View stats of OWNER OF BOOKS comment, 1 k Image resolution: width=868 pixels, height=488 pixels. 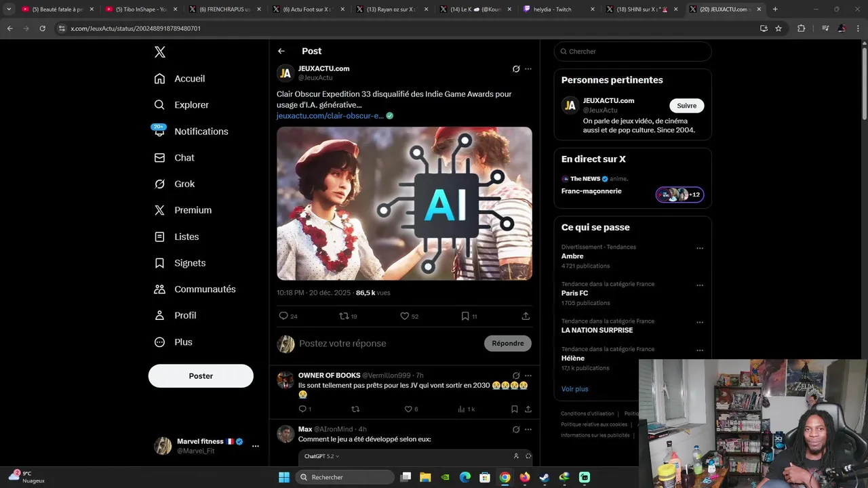pyautogui.click(x=467, y=409)
